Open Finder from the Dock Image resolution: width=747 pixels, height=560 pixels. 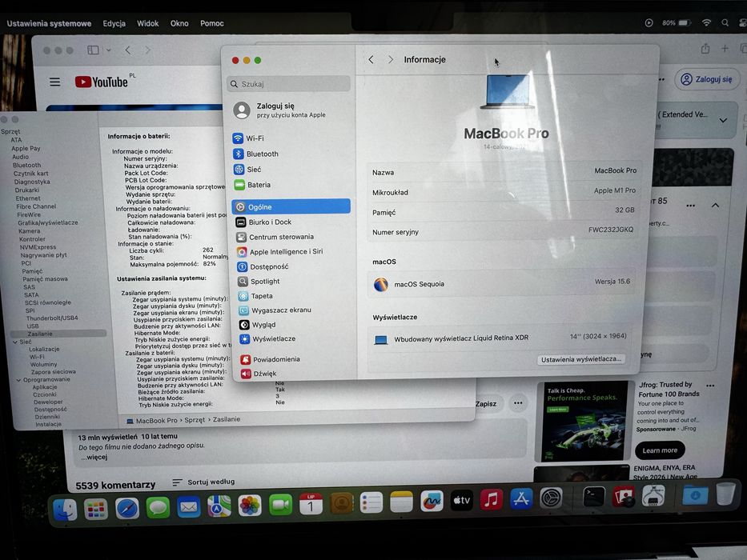coord(66,509)
